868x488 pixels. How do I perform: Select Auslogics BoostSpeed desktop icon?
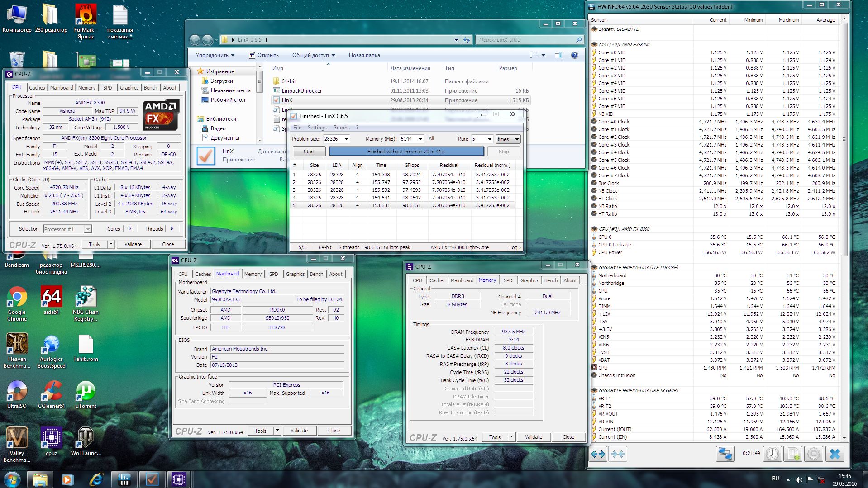52,351
